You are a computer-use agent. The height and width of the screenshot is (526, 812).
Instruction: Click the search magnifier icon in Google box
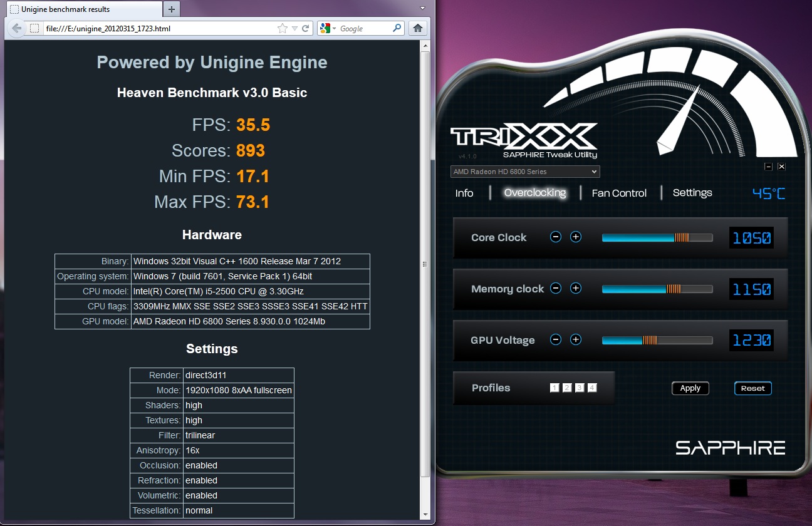[x=397, y=28]
